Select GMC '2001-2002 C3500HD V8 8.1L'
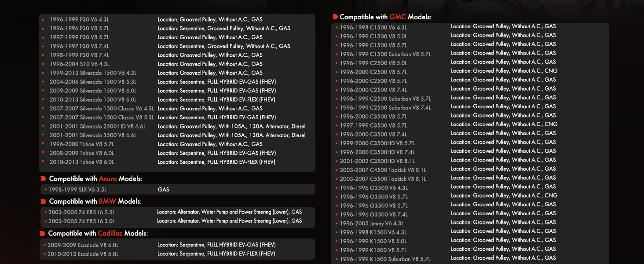Image resolution: width=644 pixels, height=264 pixels. pyautogui.click(x=377, y=161)
